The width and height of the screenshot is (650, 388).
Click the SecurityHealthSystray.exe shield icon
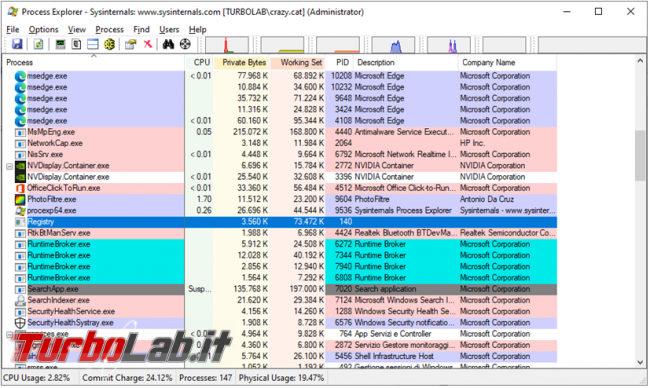pos(20,323)
